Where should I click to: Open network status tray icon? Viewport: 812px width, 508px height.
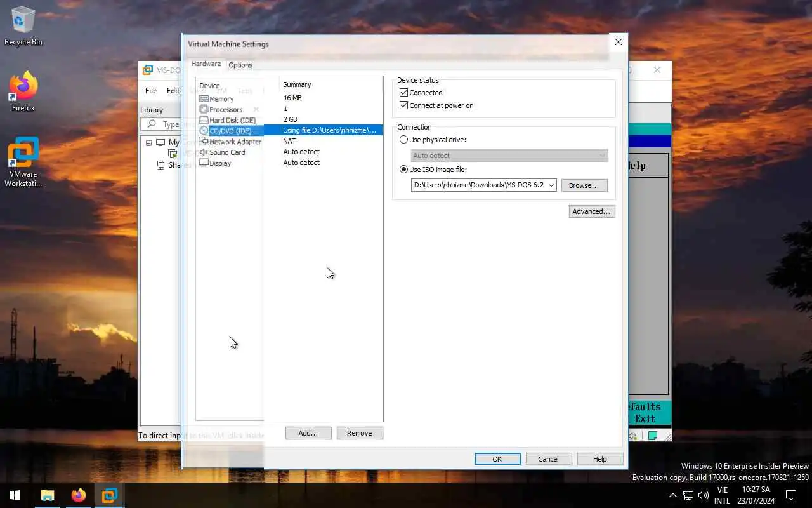point(688,495)
